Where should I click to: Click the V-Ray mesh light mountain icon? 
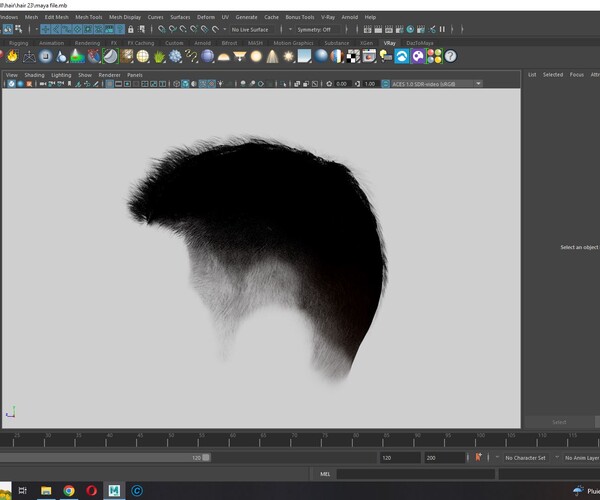[x=78, y=57]
